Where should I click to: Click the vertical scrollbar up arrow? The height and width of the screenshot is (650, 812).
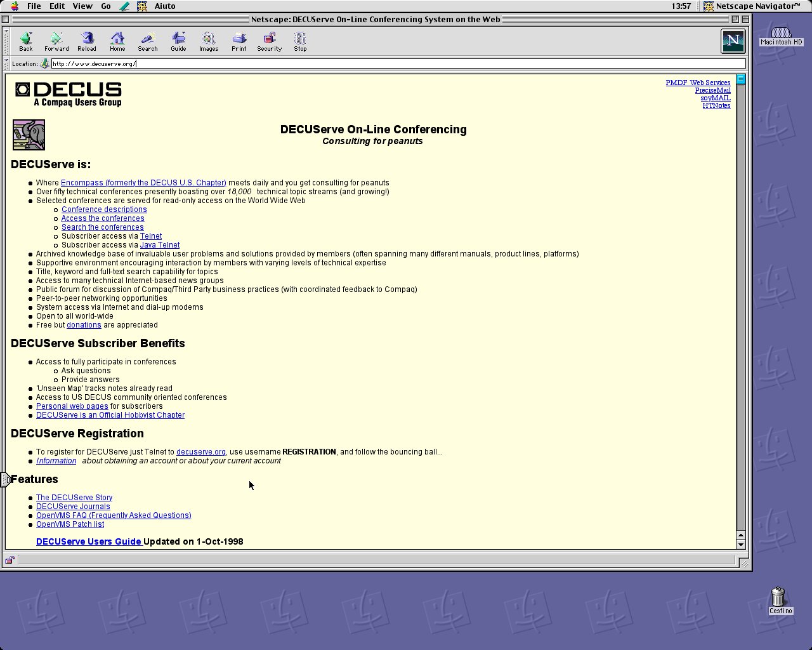[740, 534]
